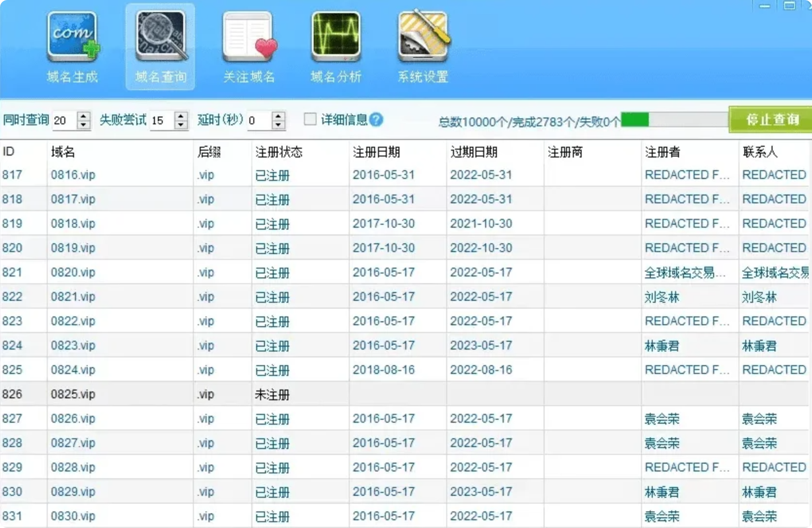Sort by 注册状态 column header

(279, 152)
